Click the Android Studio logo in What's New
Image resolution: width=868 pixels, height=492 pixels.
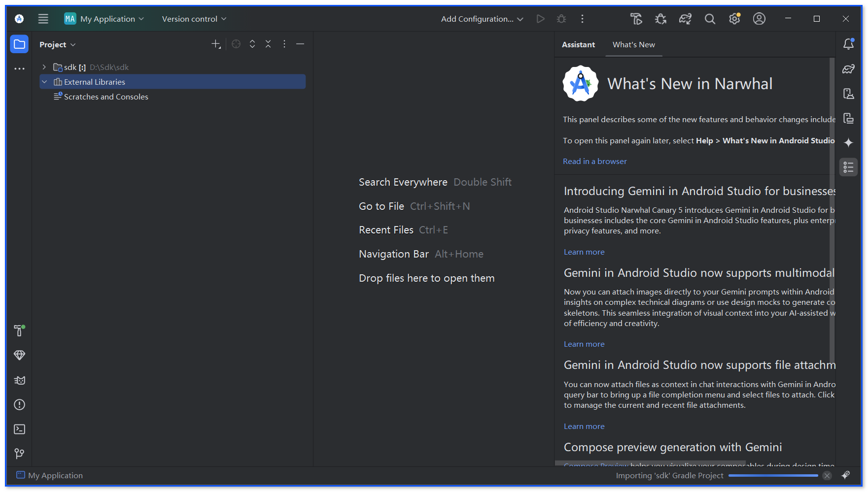(581, 84)
